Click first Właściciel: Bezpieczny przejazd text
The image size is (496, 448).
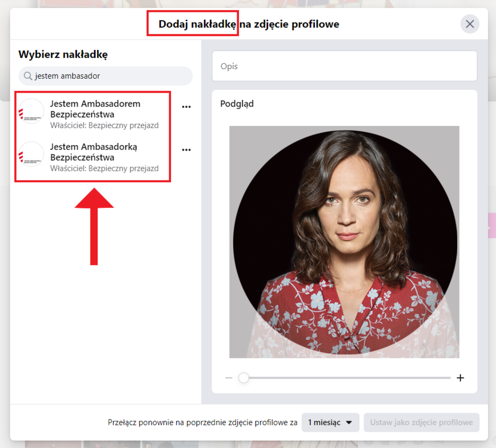[x=104, y=126]
